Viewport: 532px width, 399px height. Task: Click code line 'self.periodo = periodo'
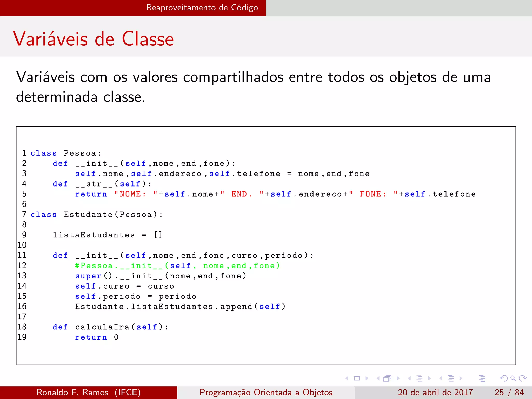[x=136, y=296]
